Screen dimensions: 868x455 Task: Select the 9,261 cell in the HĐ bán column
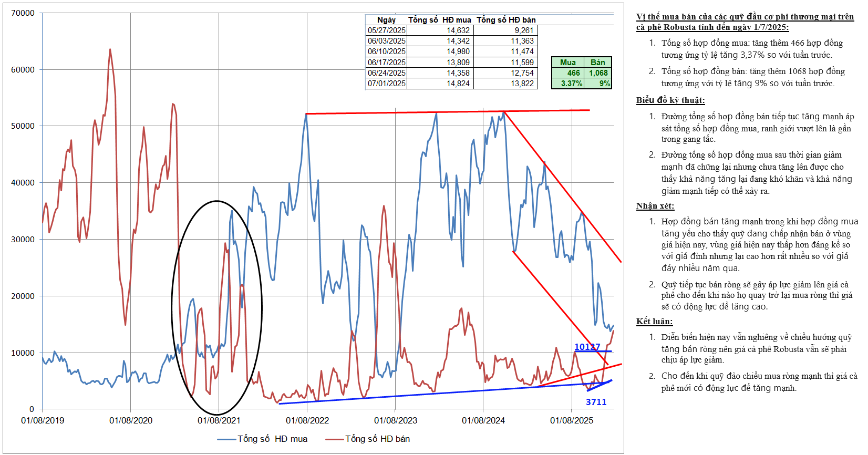point(523,30)
